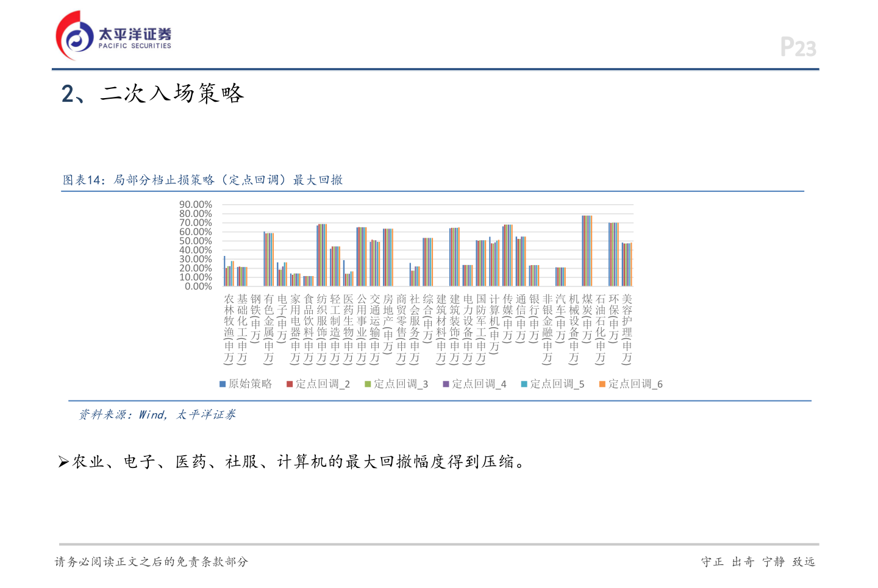Click the 社会服务 category axis label
Image resolution: width=878 pixels, height=588 pixels.
pyautogui.click(x=415, y=329)
